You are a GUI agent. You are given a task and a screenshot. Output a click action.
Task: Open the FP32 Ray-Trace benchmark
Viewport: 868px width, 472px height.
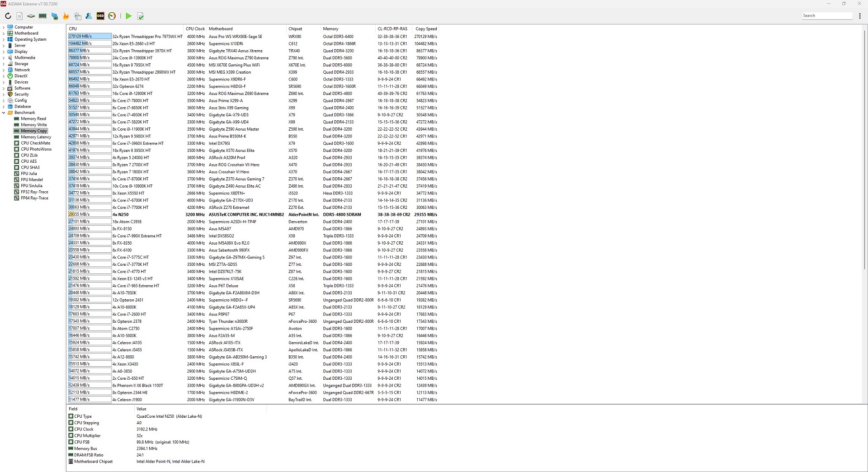(34, 192)
